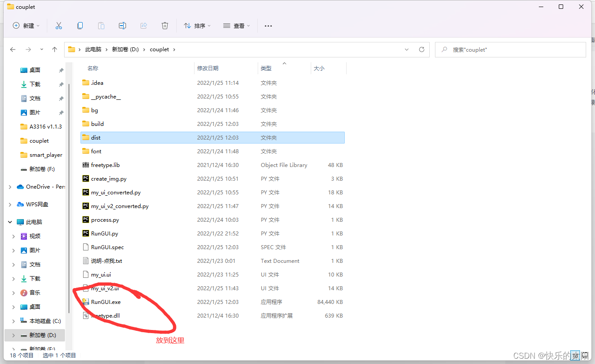
Task: Collapse the 此电脑 tree node
Action: tap(10, 222)
